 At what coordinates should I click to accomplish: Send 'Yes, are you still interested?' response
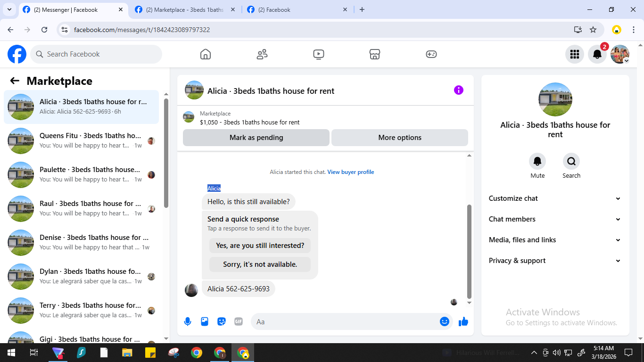click(x=260, y=246)
